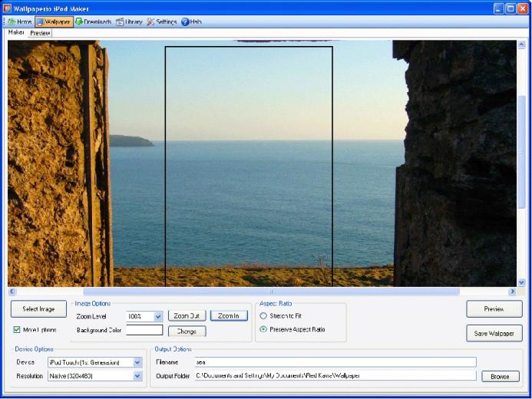This screenshot has width=532, height=399.
Task: Expand the Device dropdown
Action: tap(137, 362)
